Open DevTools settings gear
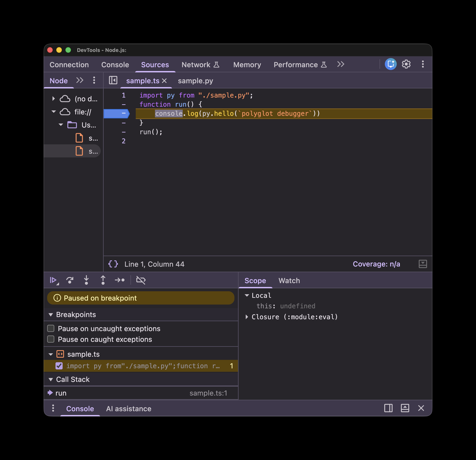The image size is (476, 460). coord(406,64)
